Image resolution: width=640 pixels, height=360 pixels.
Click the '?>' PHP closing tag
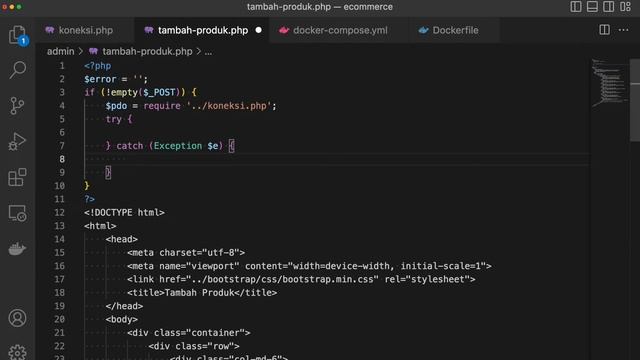point(89,199)
